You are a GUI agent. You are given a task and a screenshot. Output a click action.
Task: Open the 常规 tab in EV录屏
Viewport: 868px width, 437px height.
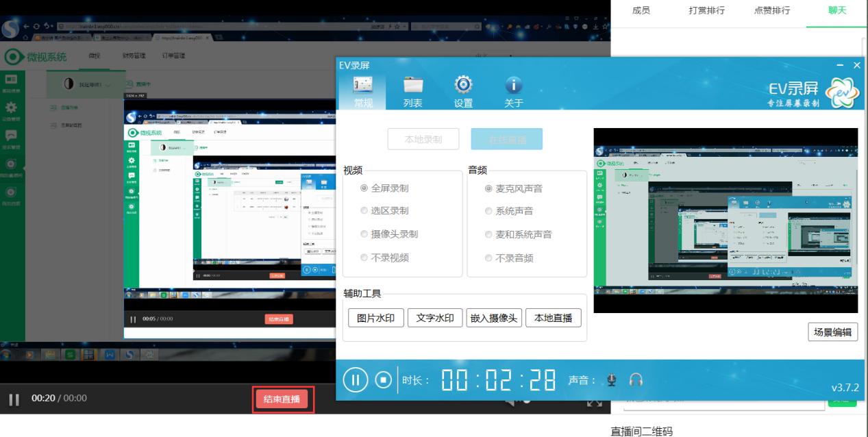(x=363, y=92)
